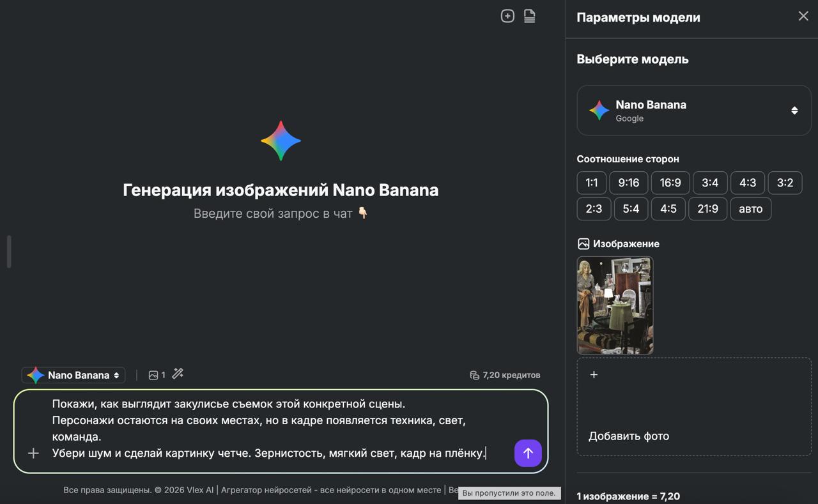Select the 16:9 aspect ratio
The height and width of the screenshot is (504, 818).
[670, 183]
